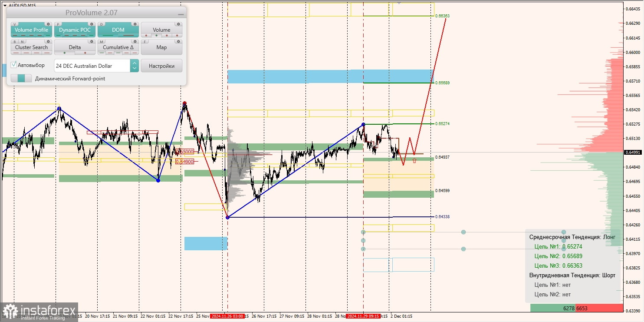This screenshot has width=644, height=322.
Task: Click the 0.64937 level label
Action: click(443, 157)
